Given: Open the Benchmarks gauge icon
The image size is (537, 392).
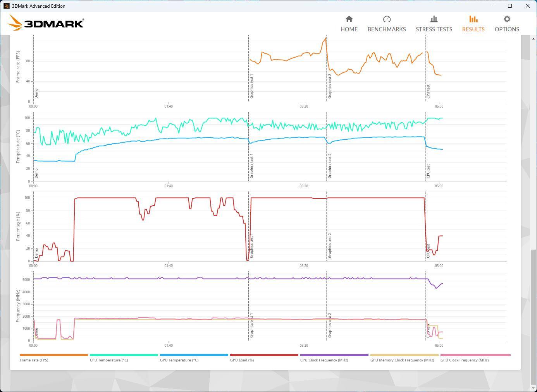Looking at the screenshot, I should 386,19.
